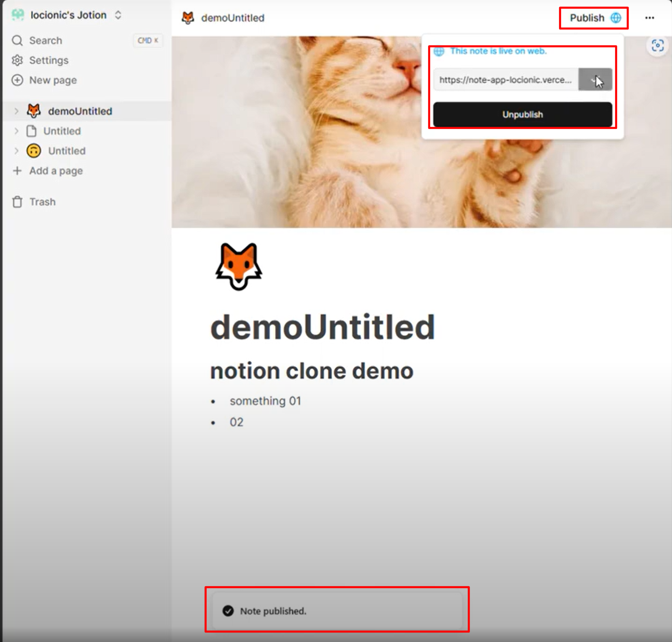Click the plus icon beside Add a page

(x=17, y=170)
